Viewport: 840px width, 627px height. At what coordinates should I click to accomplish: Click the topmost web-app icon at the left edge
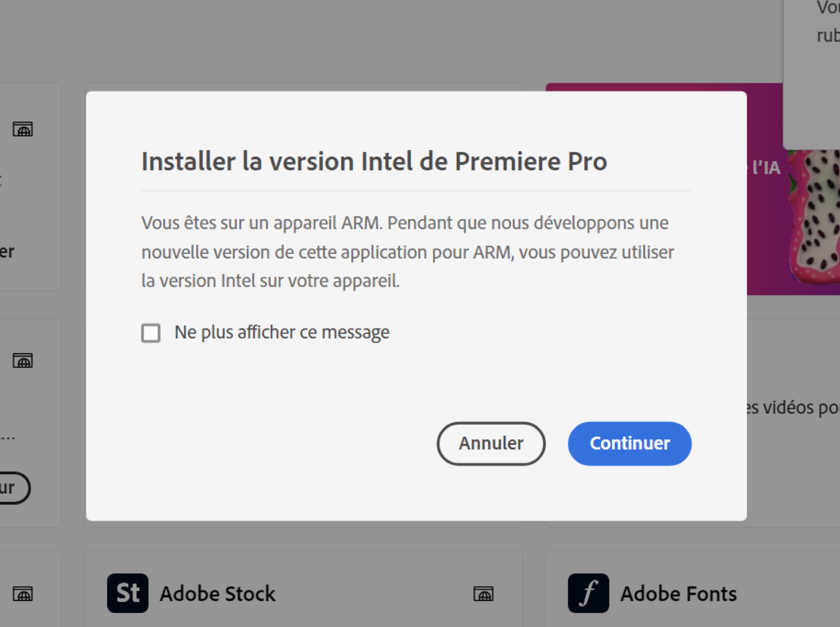(23, 129)
